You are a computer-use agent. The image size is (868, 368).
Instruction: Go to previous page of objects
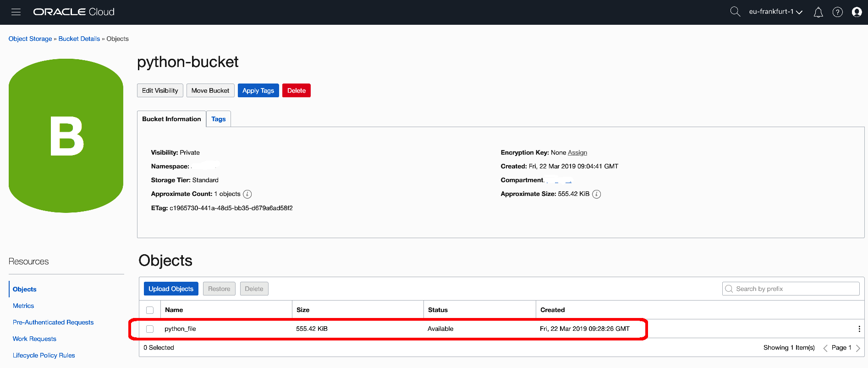(825, 348)
